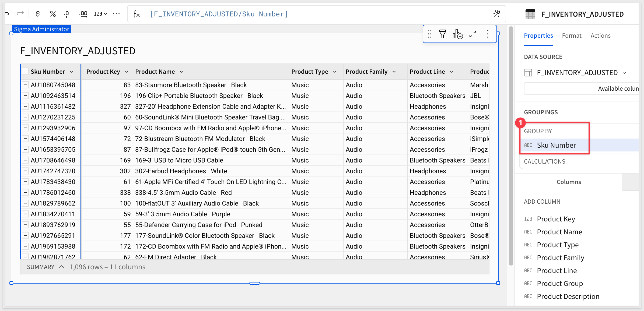Switch to the Format tab
Screen dimensions: 644x311
[x=572, y=36]
